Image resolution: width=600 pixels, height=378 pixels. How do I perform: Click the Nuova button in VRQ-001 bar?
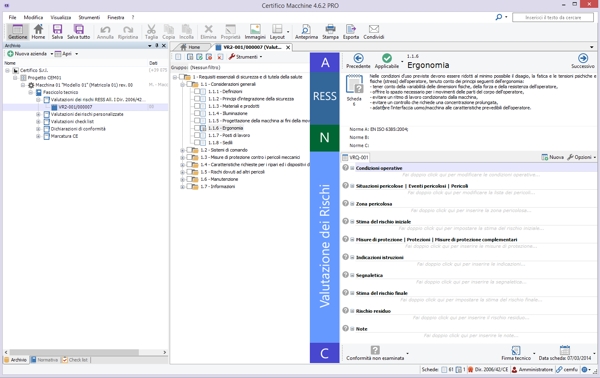click(x=552, y=157)
